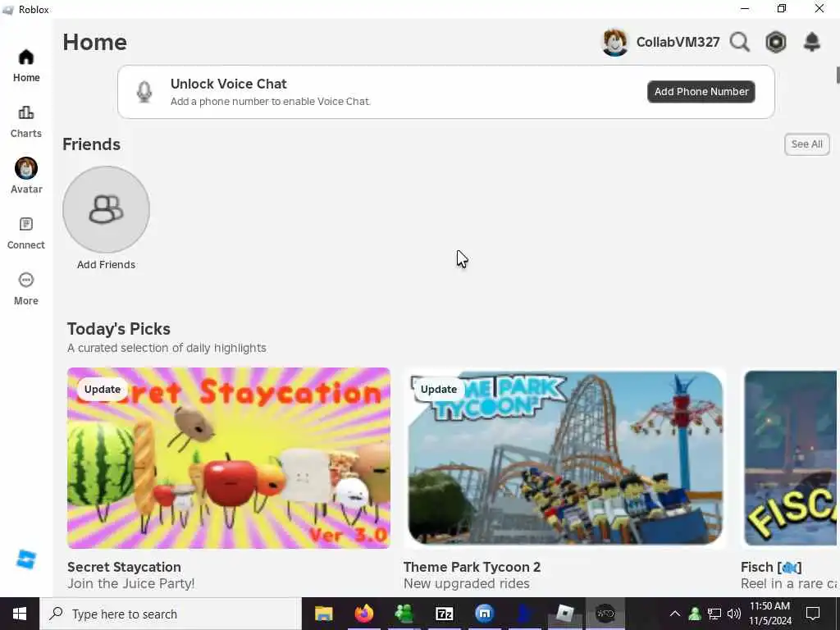Image resolution: width=840 pixels, height=630 pixels.
Task: Open the Robux hexagon icon
Action: (x=776, y=42)
